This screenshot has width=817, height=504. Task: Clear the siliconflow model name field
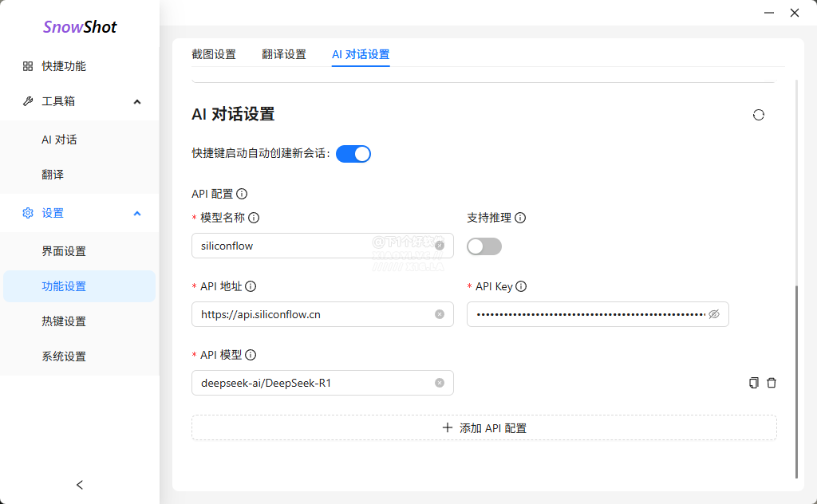[x=440, y=246]
